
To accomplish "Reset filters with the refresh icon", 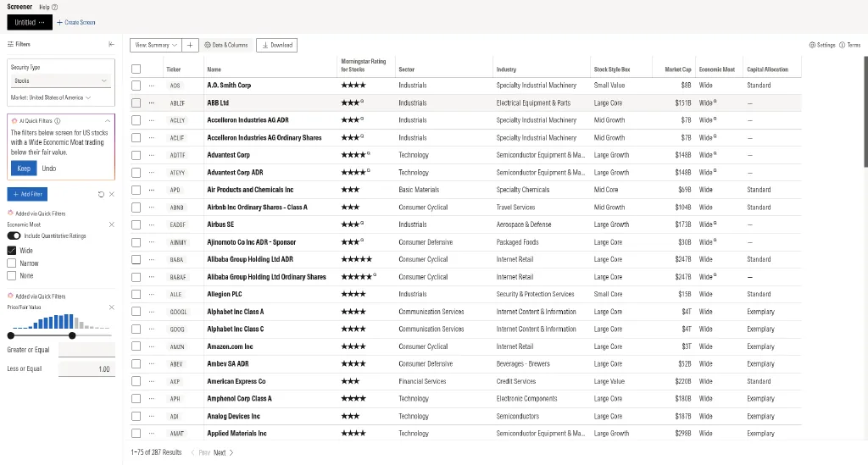I will pos(101,195).
